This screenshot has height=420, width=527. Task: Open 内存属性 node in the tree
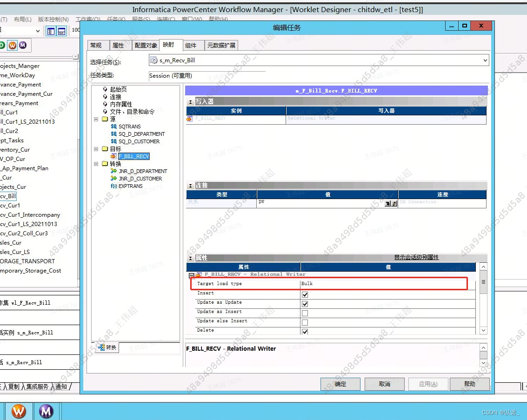(121, 104)
